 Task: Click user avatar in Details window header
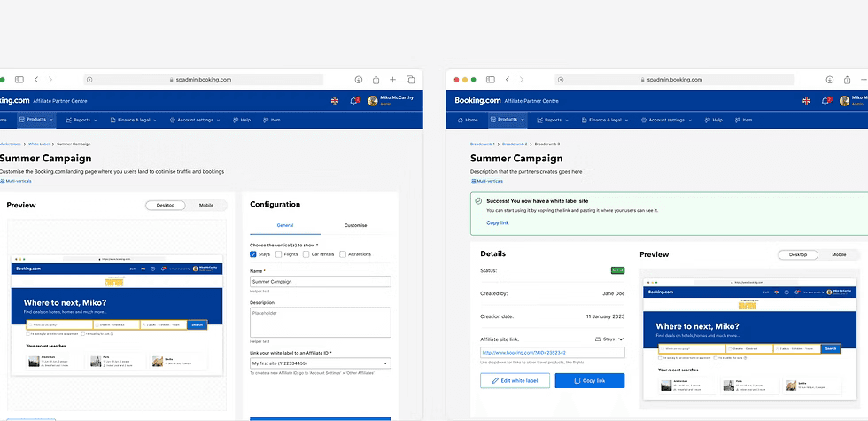click(844, 101)
